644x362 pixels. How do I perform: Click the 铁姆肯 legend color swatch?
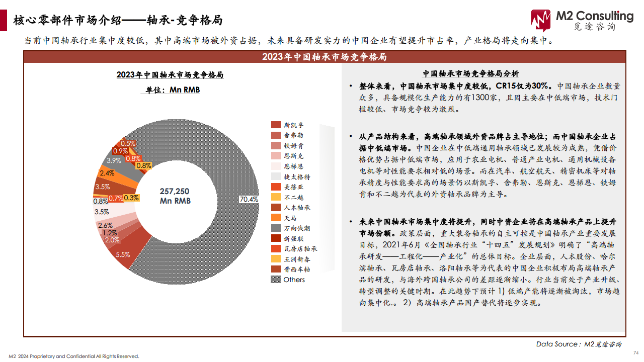[x=276, y=145]
